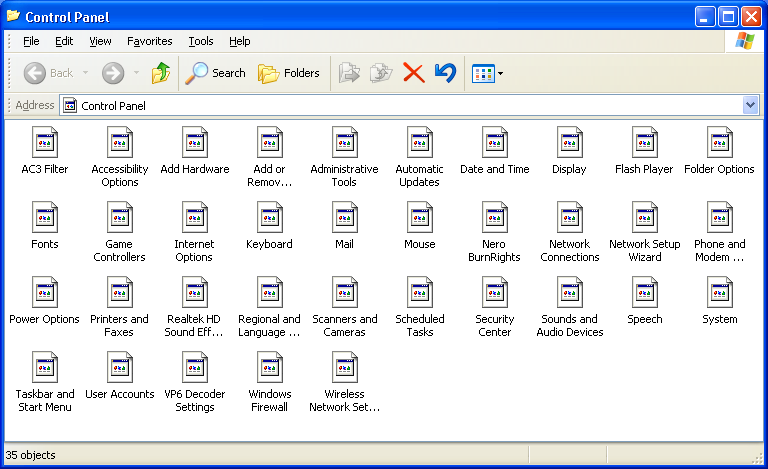768x469 pixels.
Task: Open the File menu
Action: pos(31,41)
